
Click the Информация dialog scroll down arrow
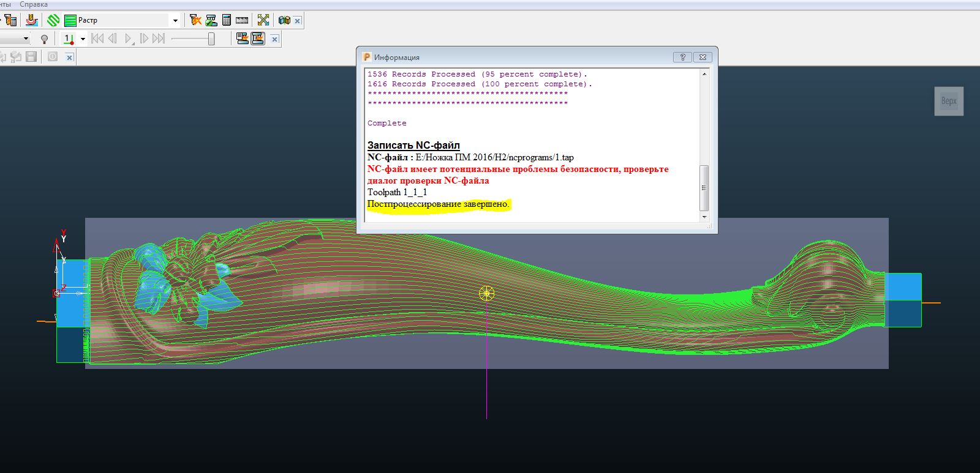[704, 217]
